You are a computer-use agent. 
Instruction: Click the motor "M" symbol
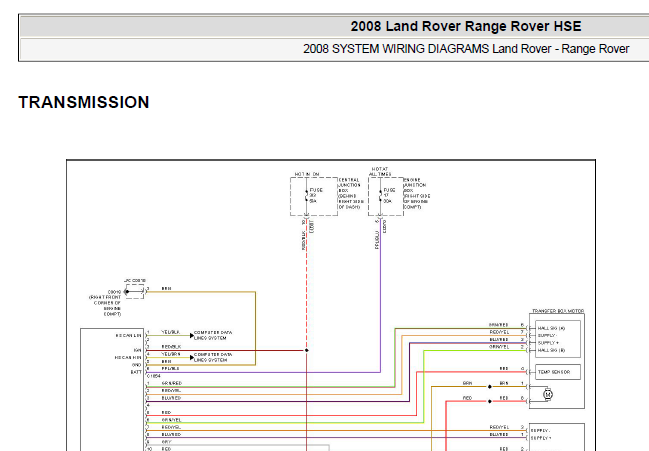[548, 394]
